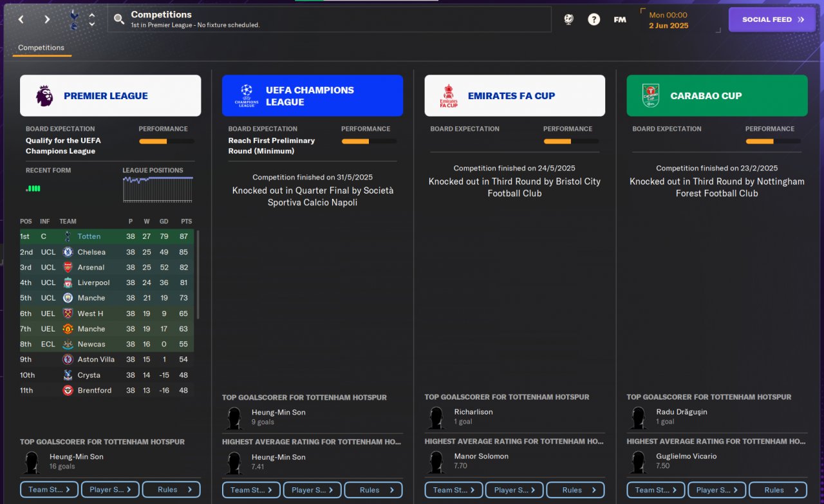The height and width of the screenshot is (504, 824).
Task: Open Player Stats in the Carabao Cup card
Action: (x=716, y=490)
